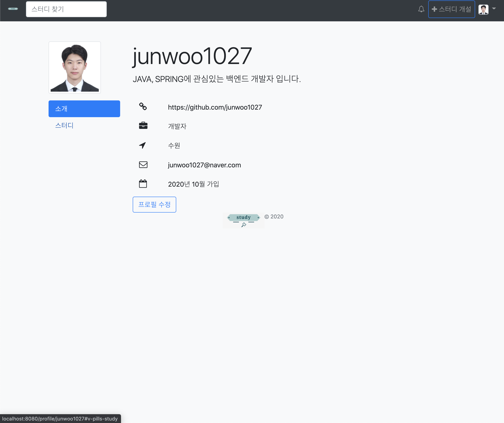Click the envelope icon beside the email
The height and width of the screenshot is (423, 504).
pyautogui.click(x=143, y=165)
